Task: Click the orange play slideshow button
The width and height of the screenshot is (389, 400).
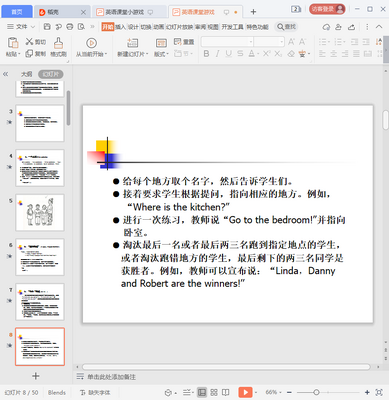Action: point(245,392)
